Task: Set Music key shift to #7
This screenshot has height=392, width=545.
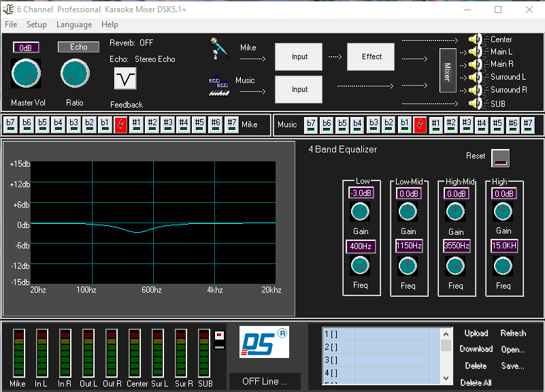Action: (x=528, y=125)
